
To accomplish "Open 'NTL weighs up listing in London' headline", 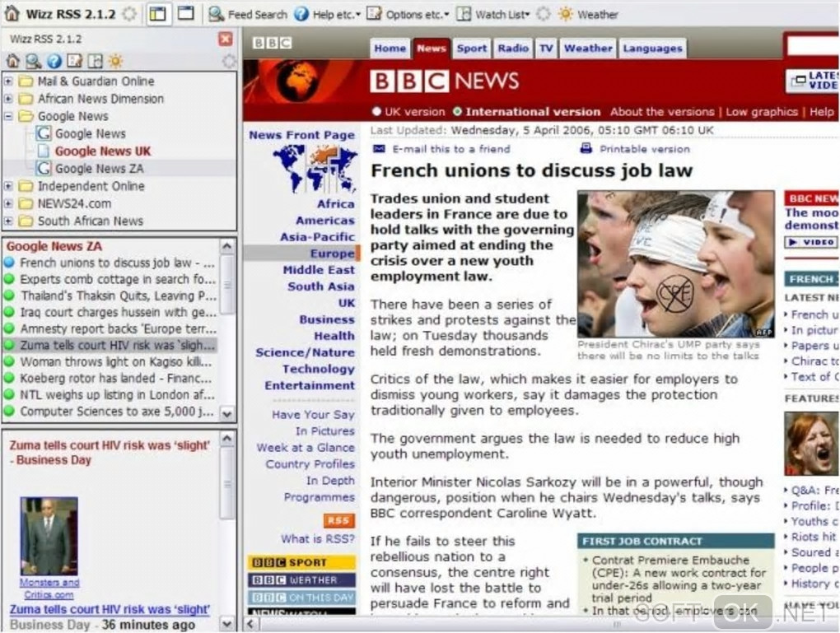I will (x=110, y=395).
